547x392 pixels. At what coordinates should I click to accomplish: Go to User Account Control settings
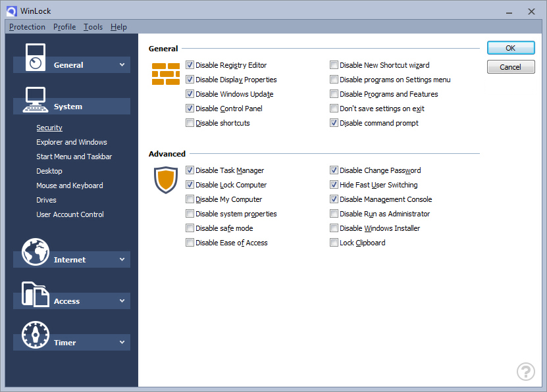pos(70,214)
